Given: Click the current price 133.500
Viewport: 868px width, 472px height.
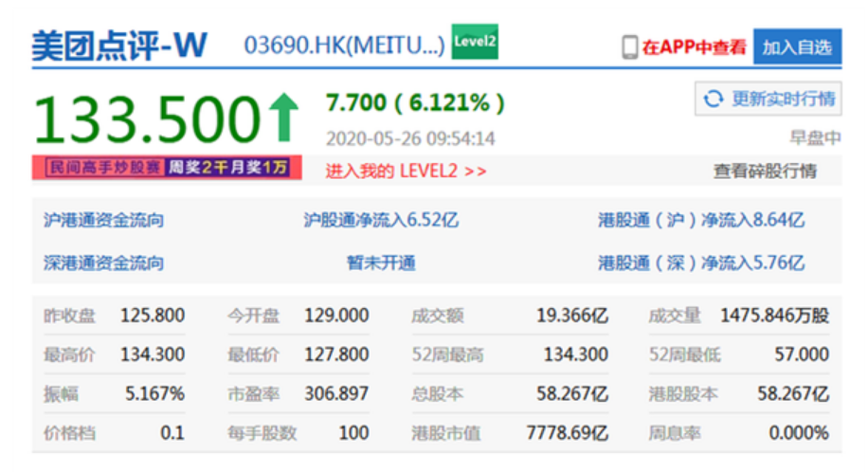Looking at the screenshot, I should (x=147, y=118).
